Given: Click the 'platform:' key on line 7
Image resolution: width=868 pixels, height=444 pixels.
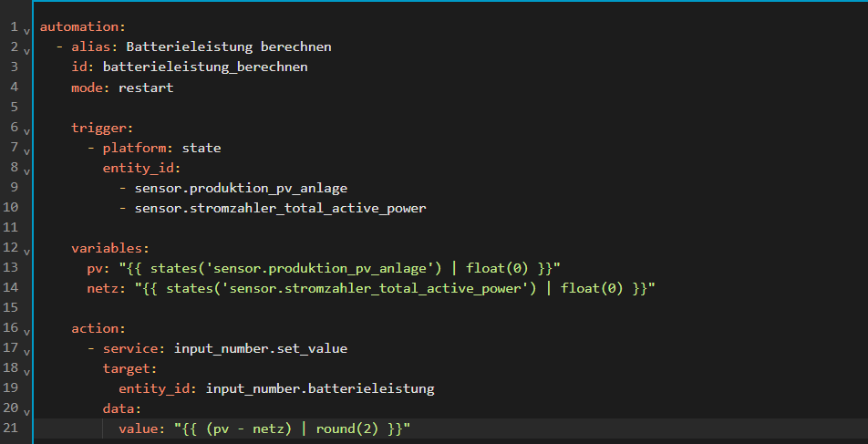Looking at the screenshot, I should click(x=139, y=148).
